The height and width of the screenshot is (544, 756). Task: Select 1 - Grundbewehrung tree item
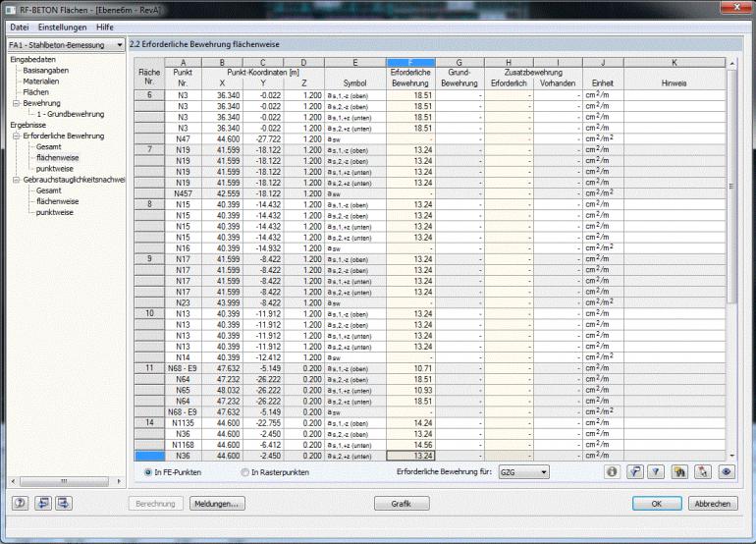71,114
